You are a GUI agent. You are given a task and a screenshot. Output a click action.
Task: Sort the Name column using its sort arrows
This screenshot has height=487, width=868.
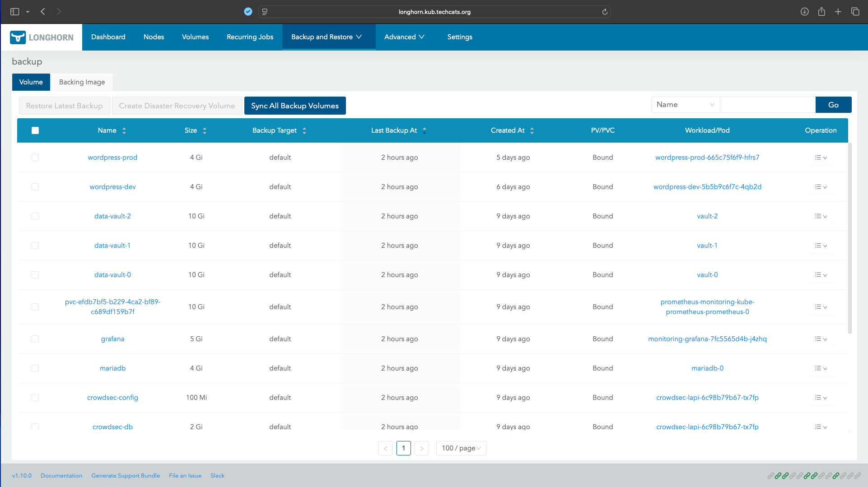tap(124, 130)
